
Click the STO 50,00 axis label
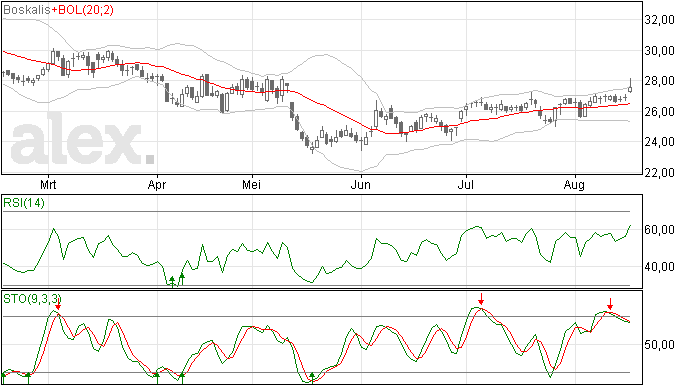point(659,345)
